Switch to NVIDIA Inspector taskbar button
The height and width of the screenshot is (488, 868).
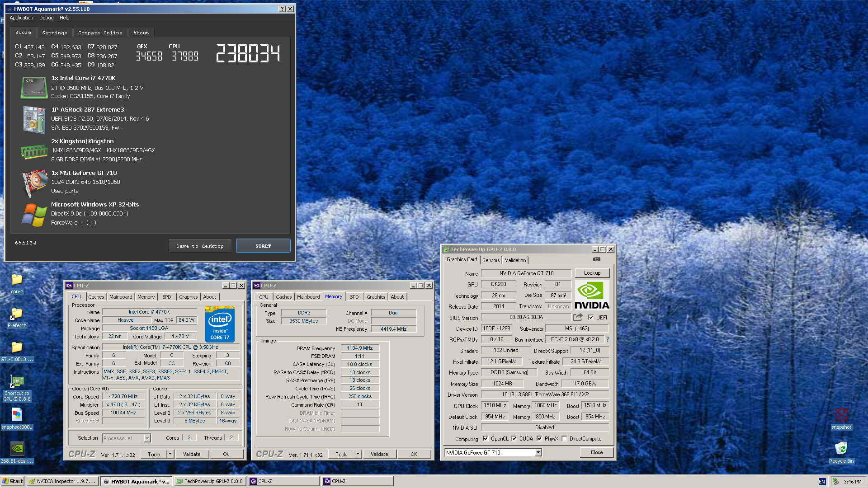62,481
